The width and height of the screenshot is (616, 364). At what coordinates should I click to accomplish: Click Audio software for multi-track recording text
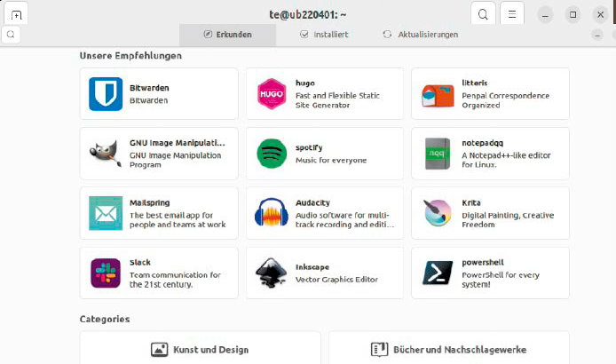point(344,220)
